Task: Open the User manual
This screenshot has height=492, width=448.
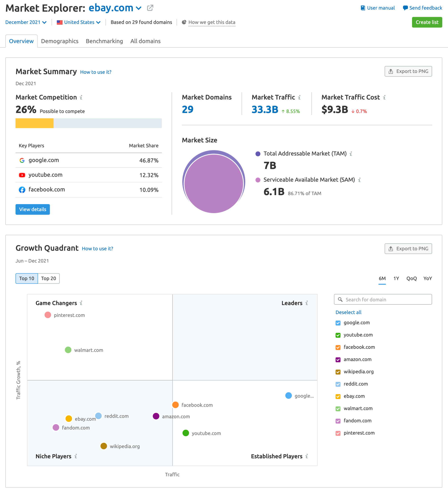Action: tap(381, 8)
